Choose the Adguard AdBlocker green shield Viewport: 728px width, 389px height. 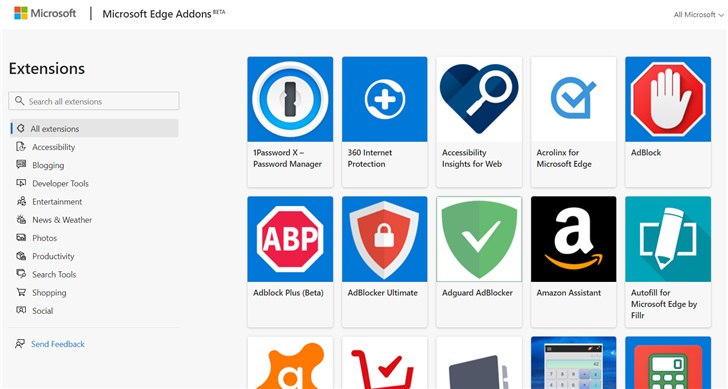479,239
